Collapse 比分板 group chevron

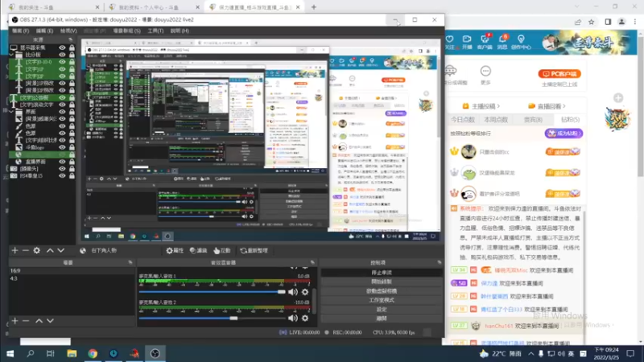[11, 55]
